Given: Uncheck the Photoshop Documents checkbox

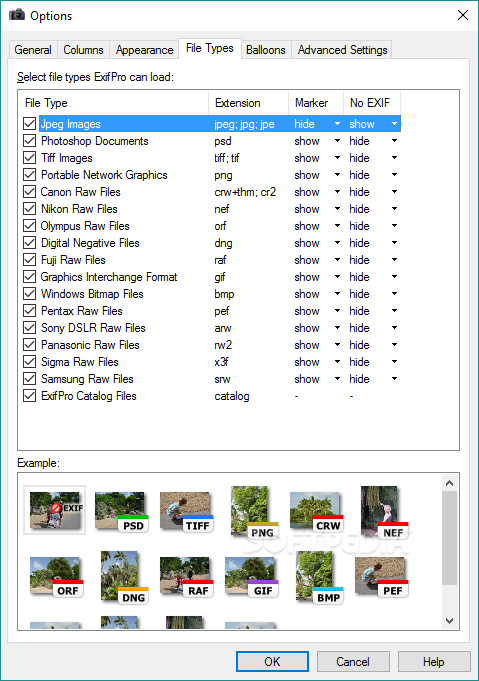Looking at the screenshot, I should (30, 141).
